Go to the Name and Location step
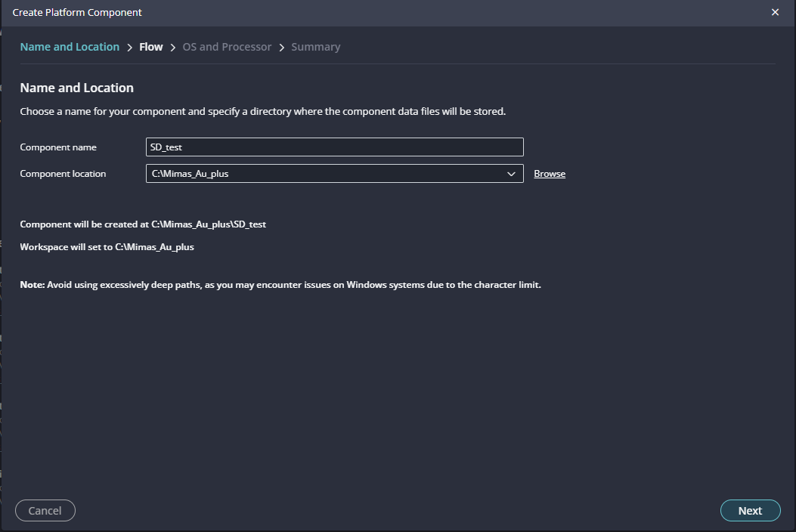 tap(70, 47)
